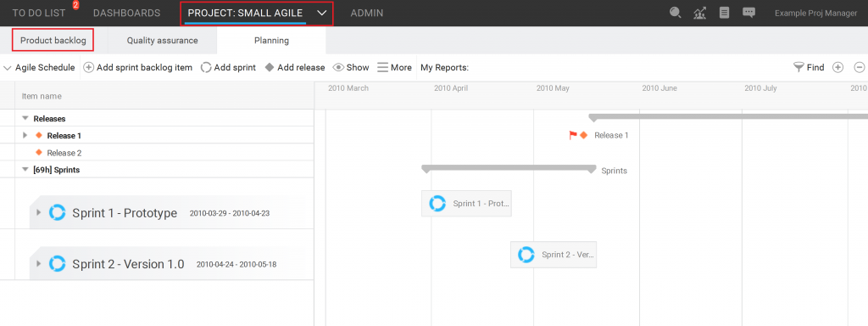Toggle the Show eye option
The height and width of the screenshot is (326, 868).
click(351, 68)
